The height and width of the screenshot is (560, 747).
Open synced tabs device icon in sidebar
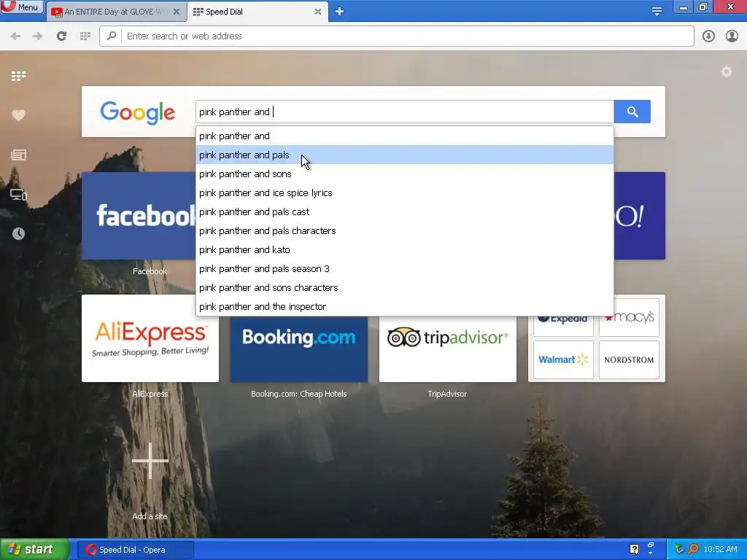(x=18, y=194)
